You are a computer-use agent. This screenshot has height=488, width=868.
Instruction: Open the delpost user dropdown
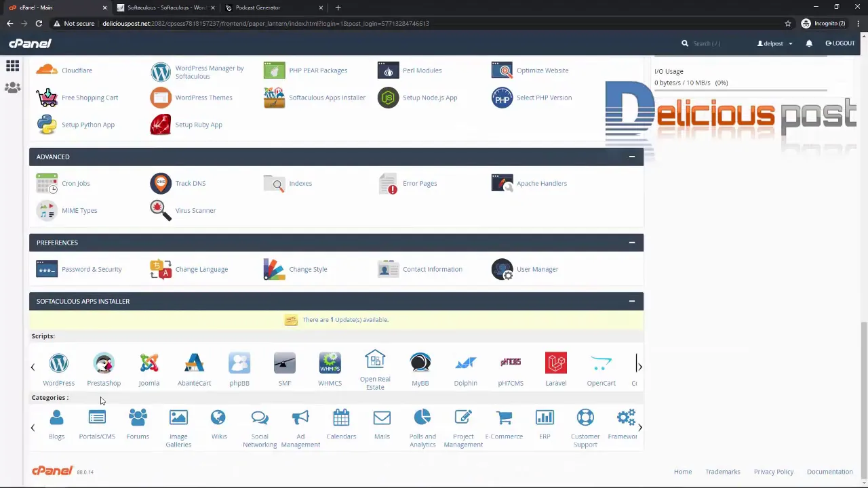[775, 43]
